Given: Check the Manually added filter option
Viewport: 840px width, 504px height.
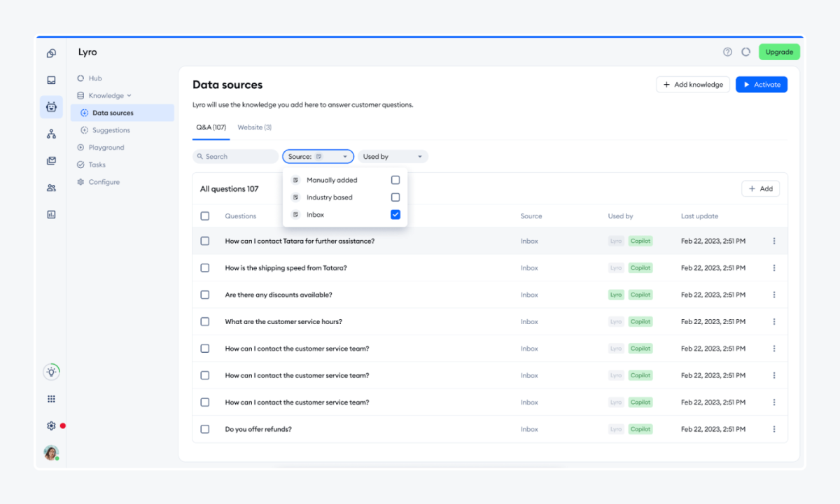Looking at the screenshot, I should (395, 179).
